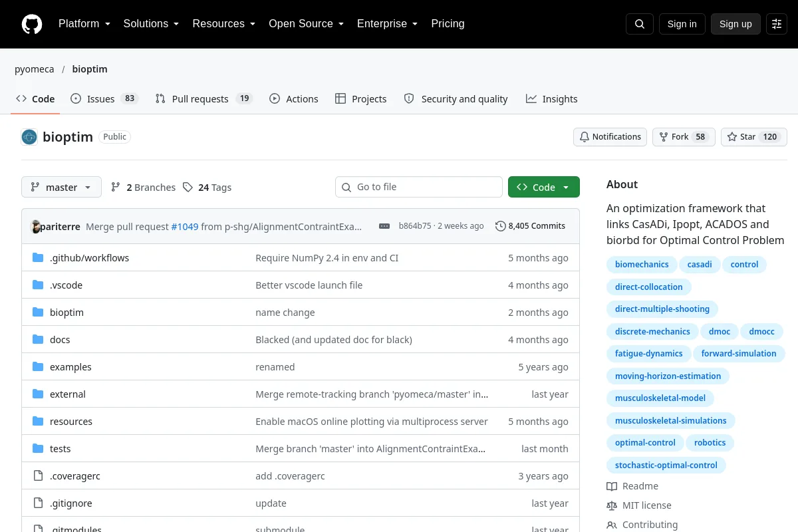The height and width of the screenshot is (532, 798).
Task: Open 'Require NumPy 2.4 in env and CI' commit
Action: (327, 257)
